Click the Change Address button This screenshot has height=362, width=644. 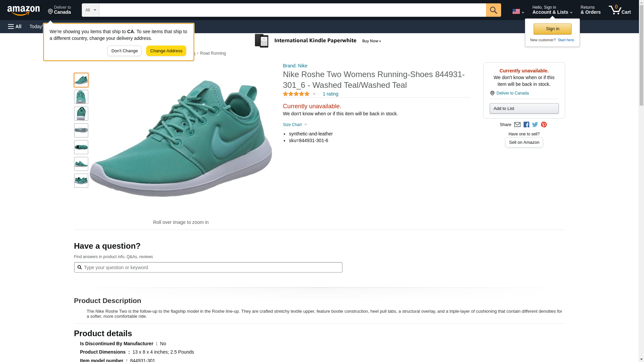(166, 51)
